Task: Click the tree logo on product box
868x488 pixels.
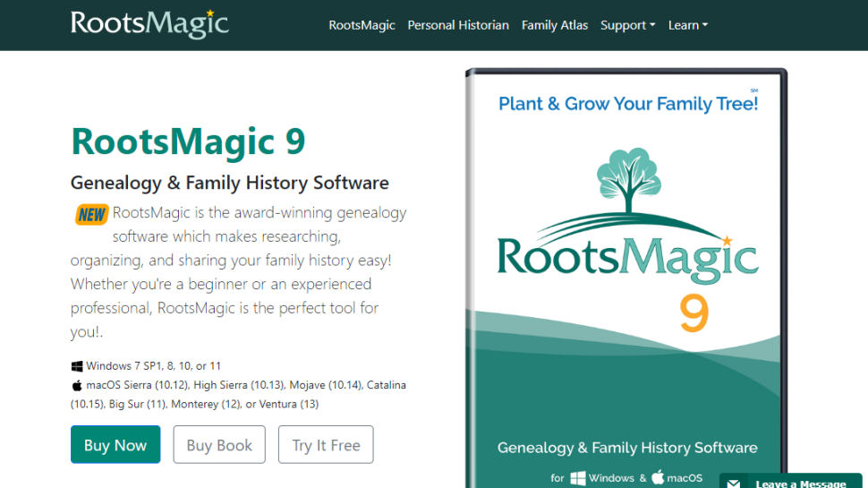Action: pos(628,180)
